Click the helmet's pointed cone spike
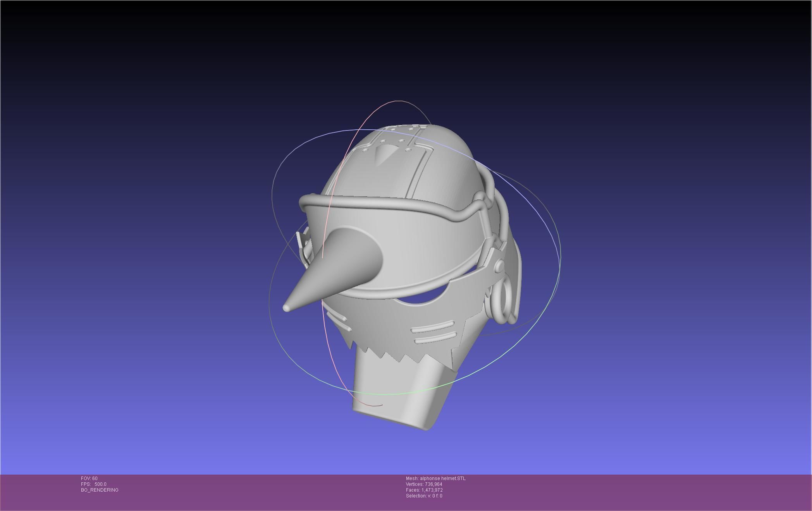 333,268
